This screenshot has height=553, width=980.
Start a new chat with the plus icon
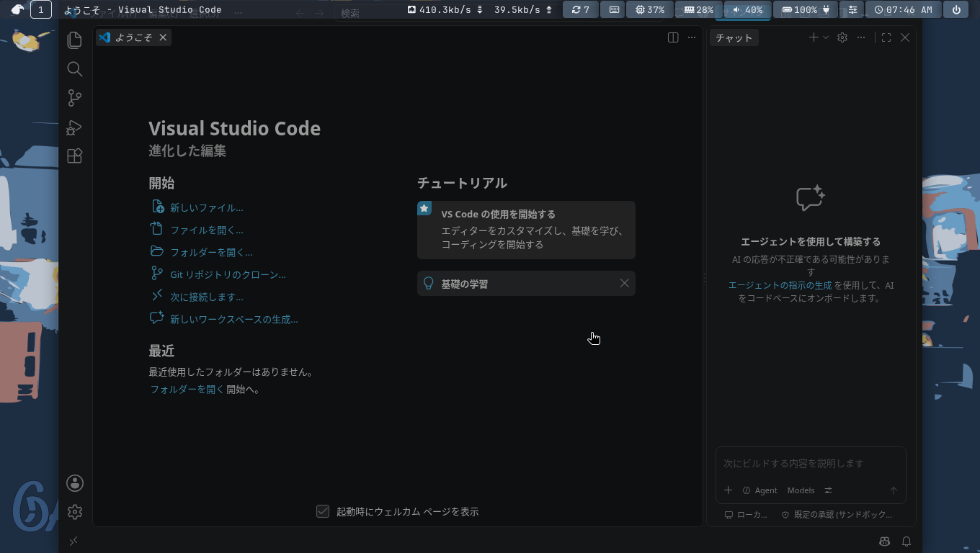814,37
